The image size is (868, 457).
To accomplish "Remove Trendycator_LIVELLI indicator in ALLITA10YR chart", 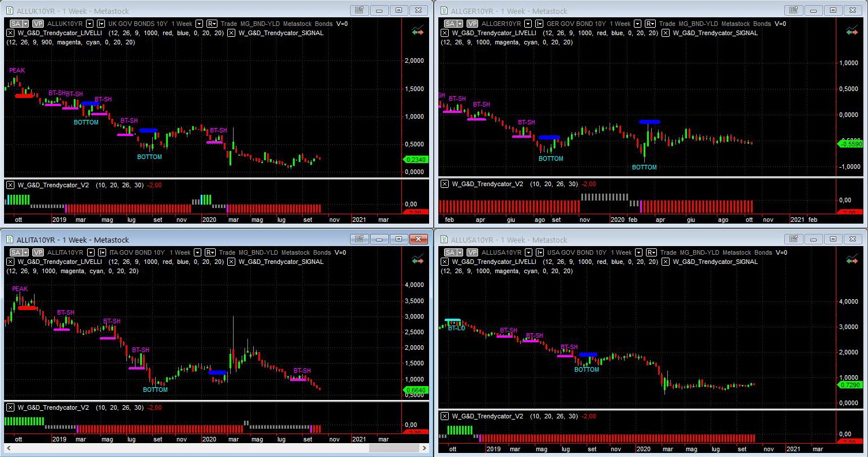I will coord(10,262).
